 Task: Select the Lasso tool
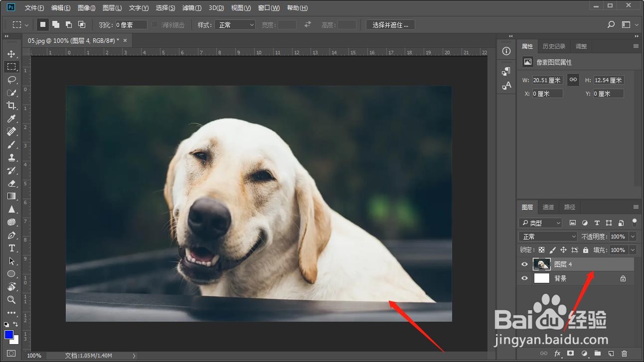point(11,80)
